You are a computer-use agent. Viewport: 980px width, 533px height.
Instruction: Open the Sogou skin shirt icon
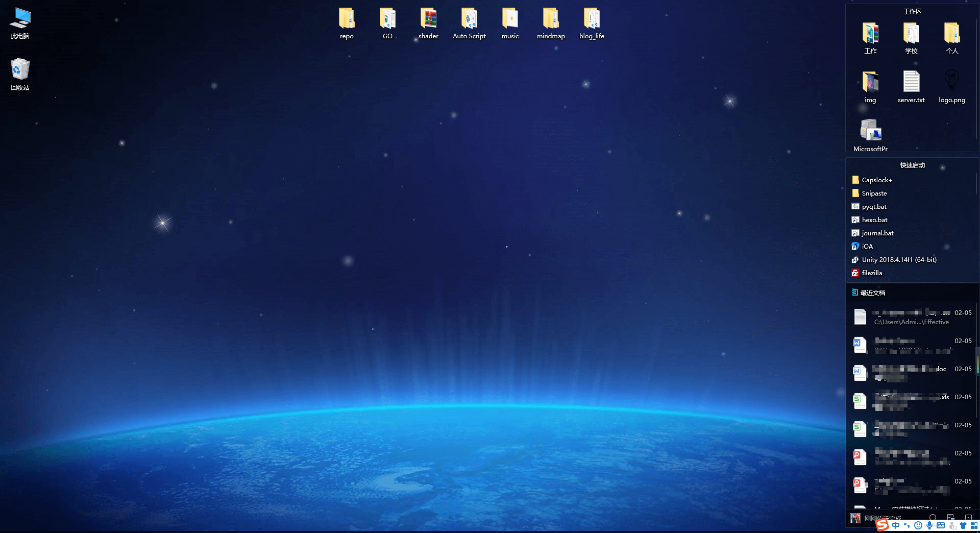tap(963, 525)
